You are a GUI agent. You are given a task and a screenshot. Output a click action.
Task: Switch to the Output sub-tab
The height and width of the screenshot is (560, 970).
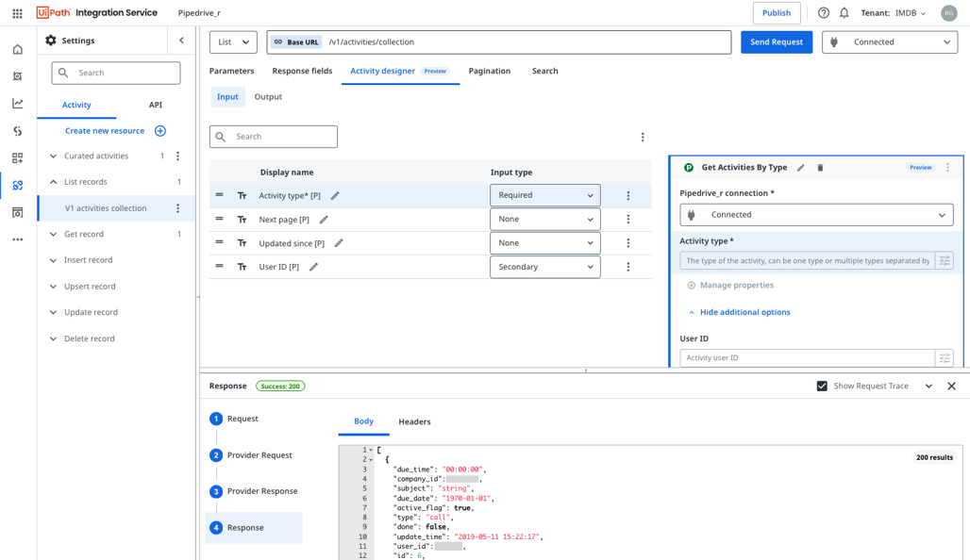[x=268, y=97]
